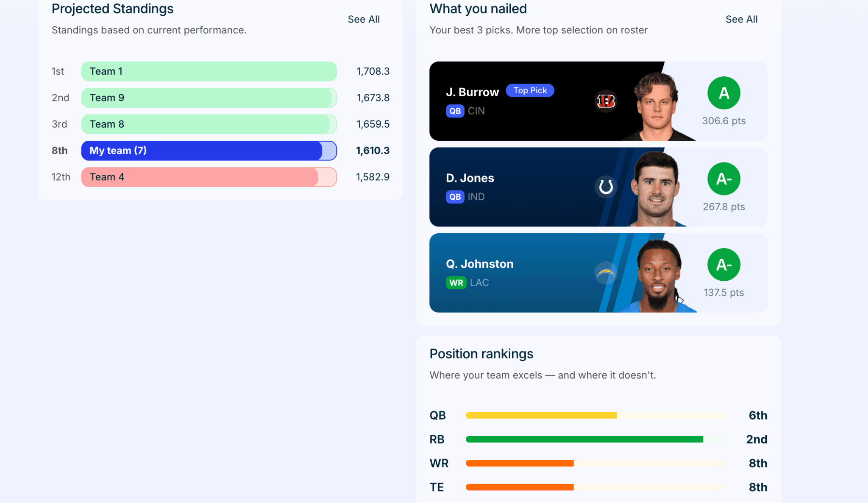Open See All for What you nailed

pos(741,20)
